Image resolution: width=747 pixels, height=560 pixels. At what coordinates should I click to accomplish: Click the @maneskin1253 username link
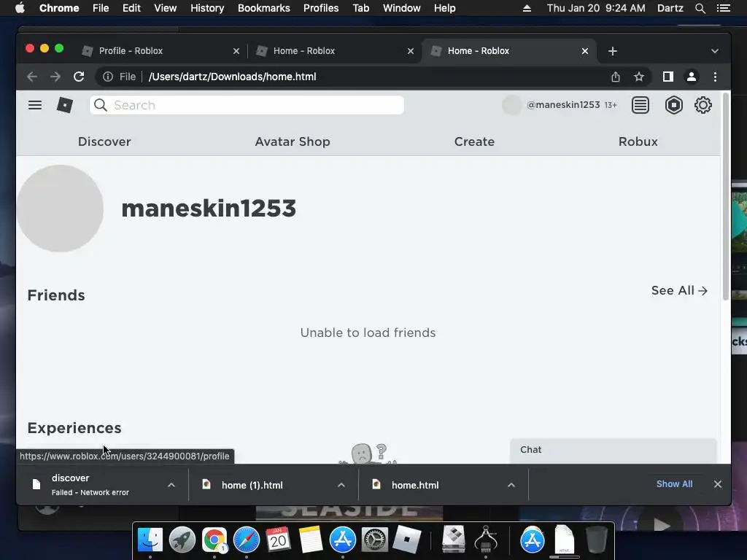coord(563,105)
